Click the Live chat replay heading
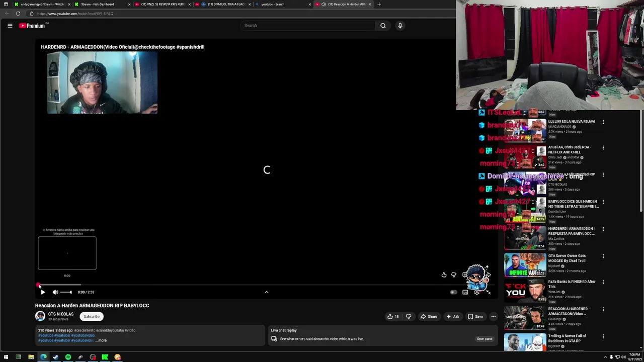The height and width of the screenshot is (362, 644). [284, 330]
